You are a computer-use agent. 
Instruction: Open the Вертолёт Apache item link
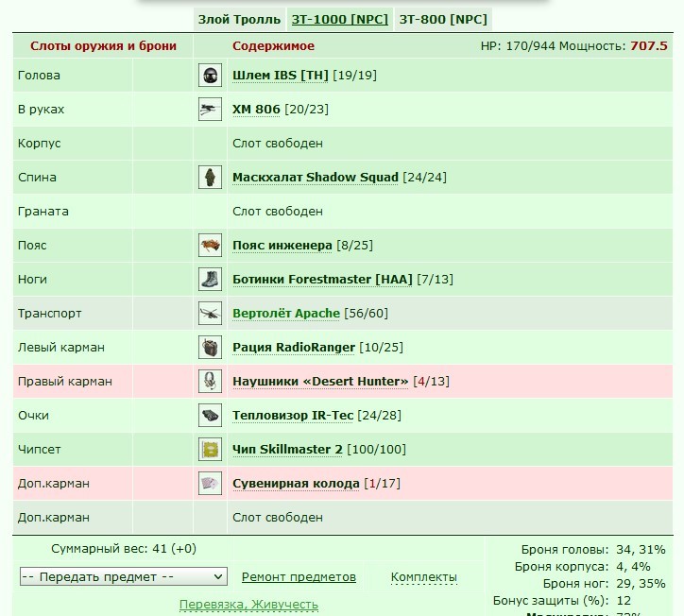pyautogui.click(x=285, y=314)
